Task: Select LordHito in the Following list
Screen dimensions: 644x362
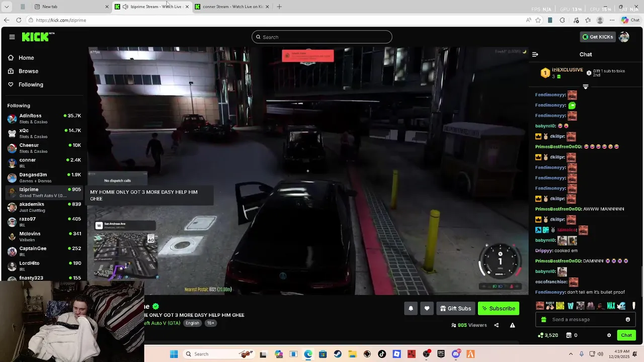Action: click(x=44, y=265)
